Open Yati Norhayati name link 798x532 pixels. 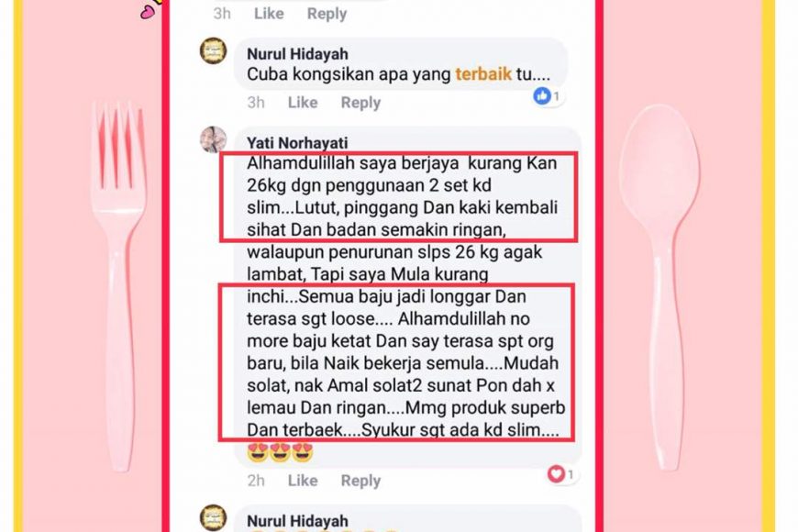point(297,142)
